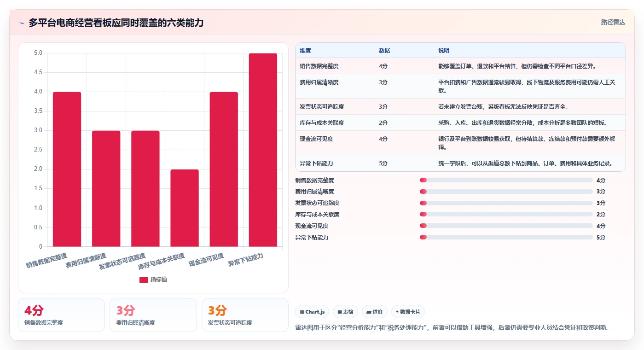This screenshot has height=350, width=644.
Task: Open the 4分 销售数据完整度 data card
Action: [x=61, y=315]
